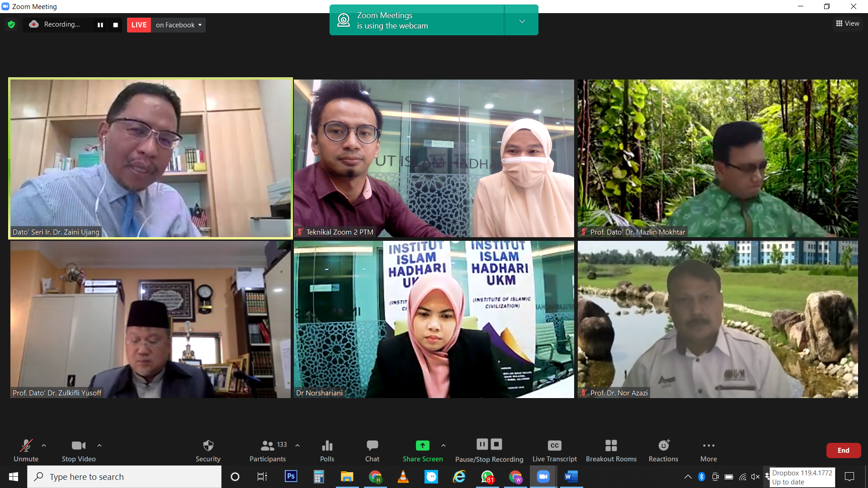This screenshot has height=488, width=868.
Task: Open the Polls panel
Action: [327, 450]
